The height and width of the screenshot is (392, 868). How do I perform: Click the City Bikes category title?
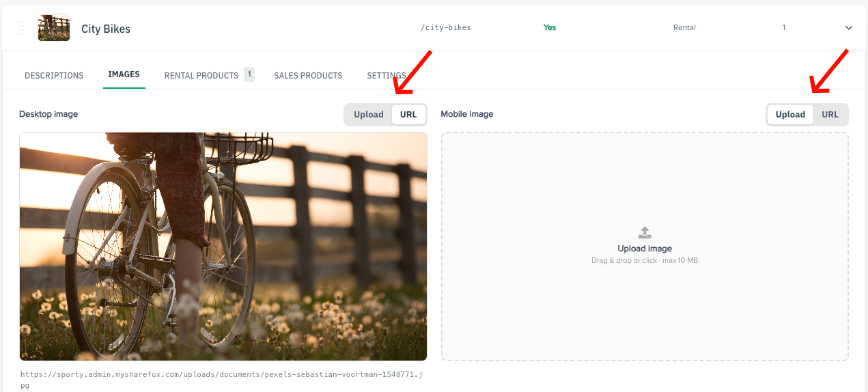106,29
